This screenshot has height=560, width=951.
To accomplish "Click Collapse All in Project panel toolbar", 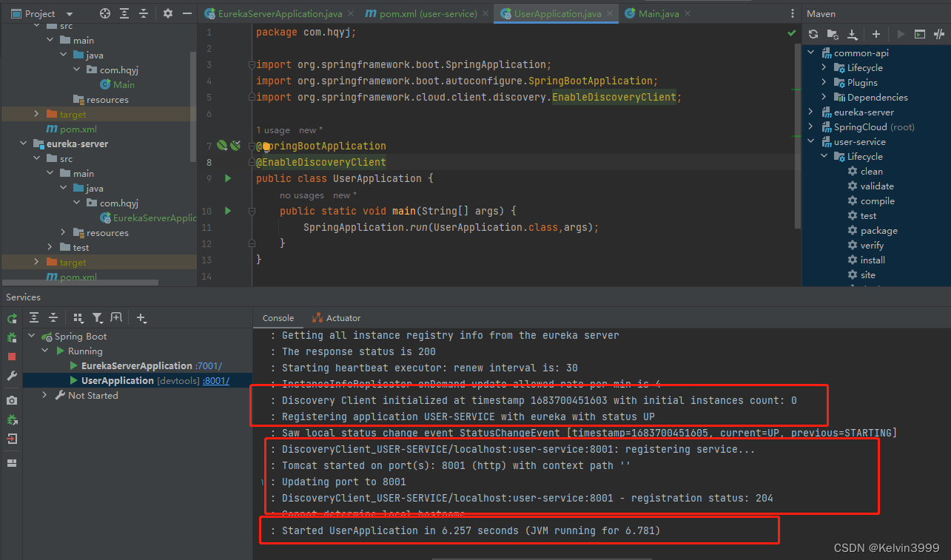I will click(x=144, y=13).
